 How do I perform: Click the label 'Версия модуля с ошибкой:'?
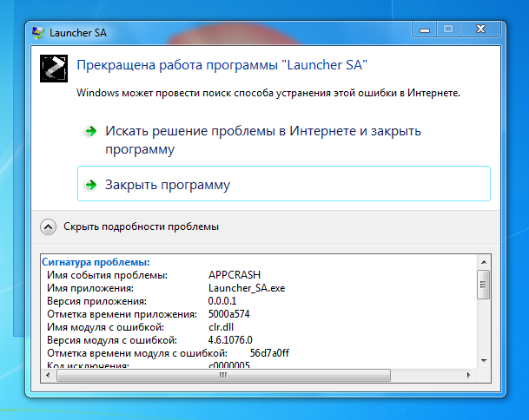coord(112,340)
